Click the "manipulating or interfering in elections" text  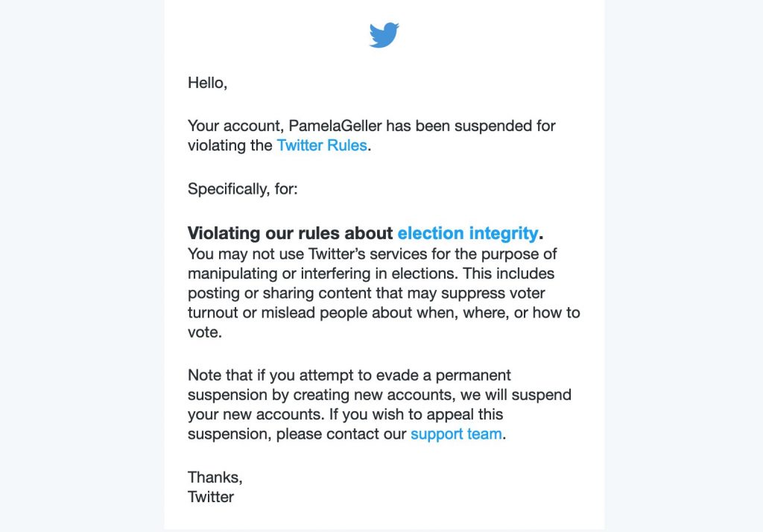(x=323, y=273)
